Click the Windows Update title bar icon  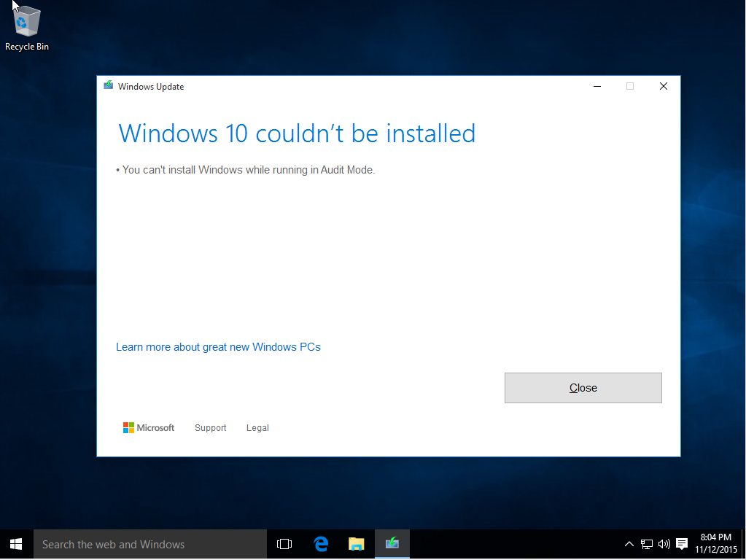click(x=109, y=85)
